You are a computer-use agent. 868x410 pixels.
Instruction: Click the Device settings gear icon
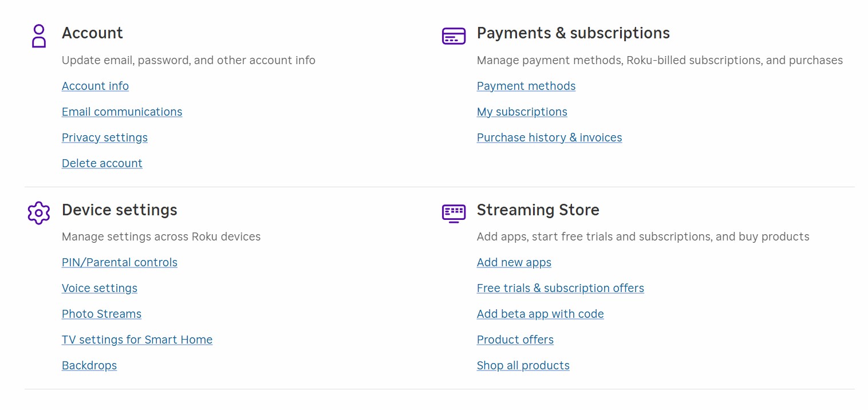[38, 212]
